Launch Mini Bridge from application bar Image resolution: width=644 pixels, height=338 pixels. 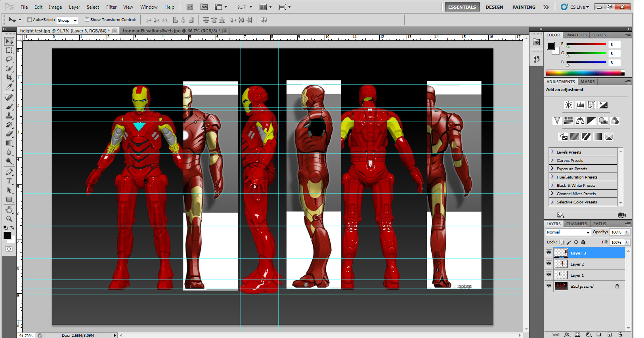click(204, 7)
